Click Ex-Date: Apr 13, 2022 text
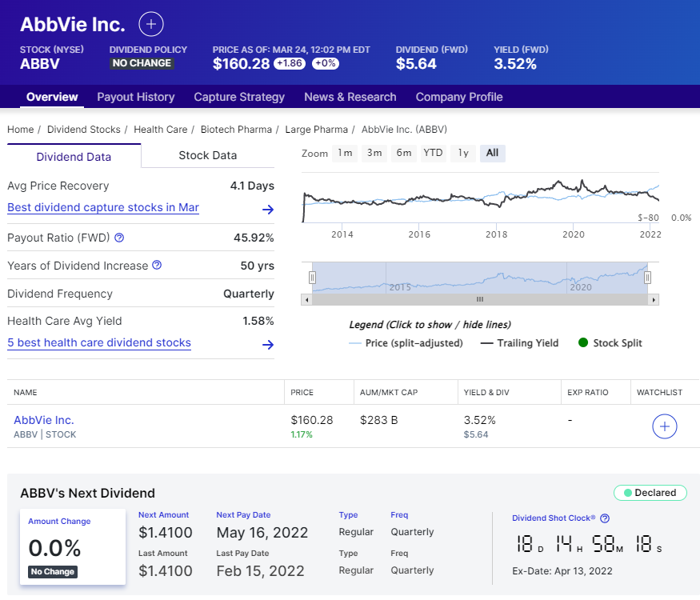 coord(562,571)
